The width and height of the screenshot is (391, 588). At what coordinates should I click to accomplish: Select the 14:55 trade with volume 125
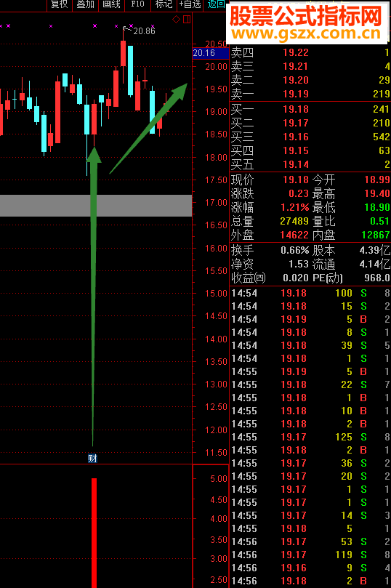click(310, 438)
